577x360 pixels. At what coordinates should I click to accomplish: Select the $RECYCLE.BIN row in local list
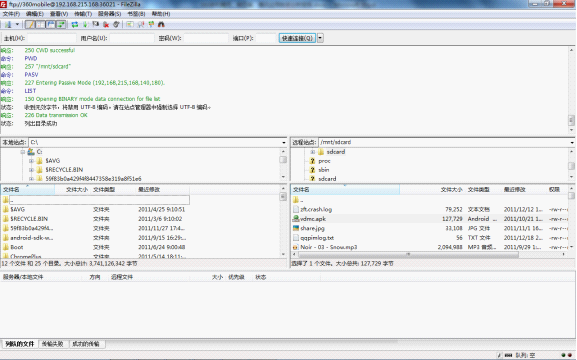pos(95,219)
